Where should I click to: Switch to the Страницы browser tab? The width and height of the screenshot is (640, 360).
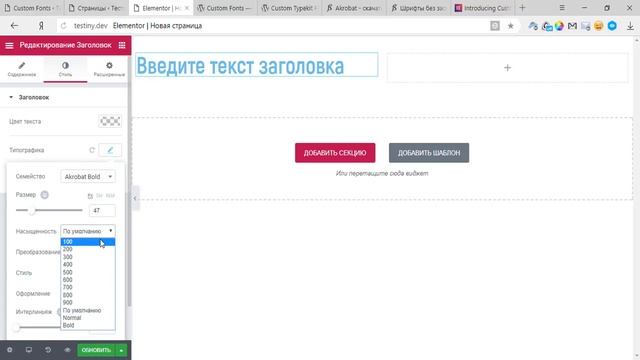point(96,8)
